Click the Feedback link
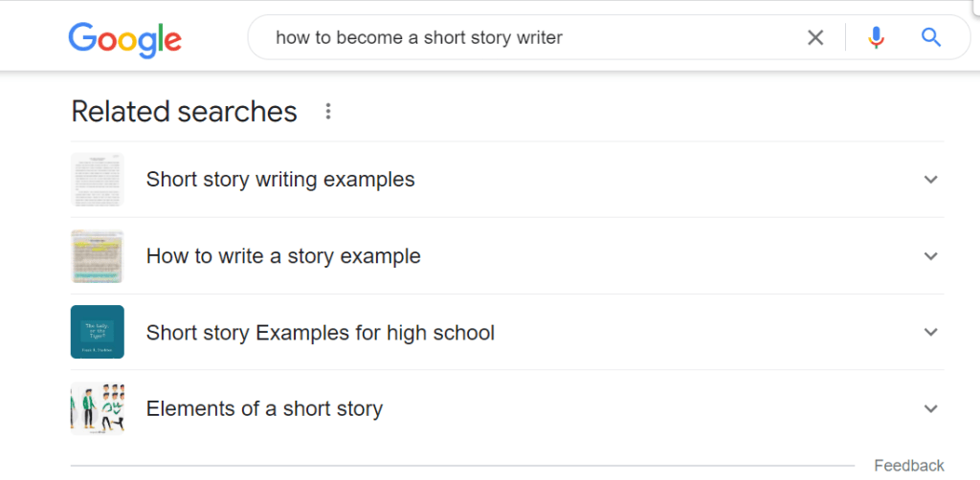The height and width of the screenshot is (480, 980). 908,466
